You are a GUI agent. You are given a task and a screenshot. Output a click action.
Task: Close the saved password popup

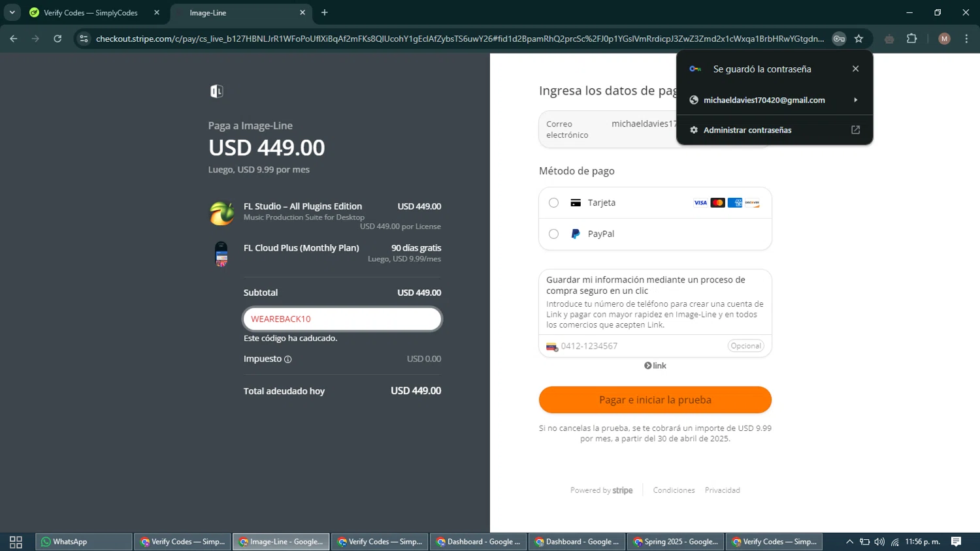click(x=855, y=69)
